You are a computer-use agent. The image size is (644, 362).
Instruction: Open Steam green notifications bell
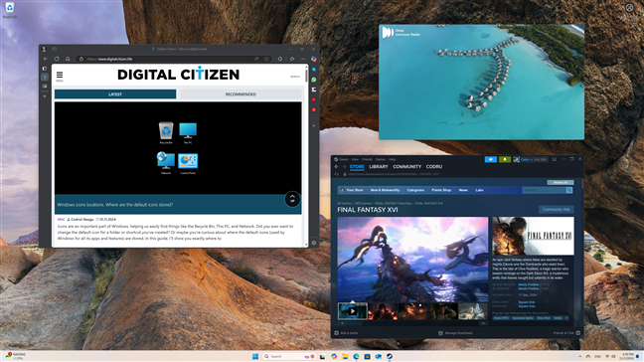click(504, 159)
